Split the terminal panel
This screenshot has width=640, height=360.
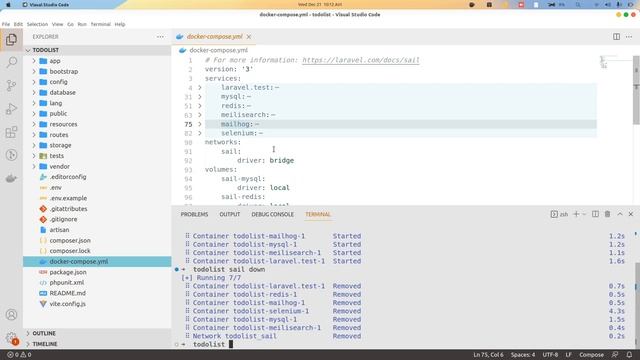[x=595, y=214]
